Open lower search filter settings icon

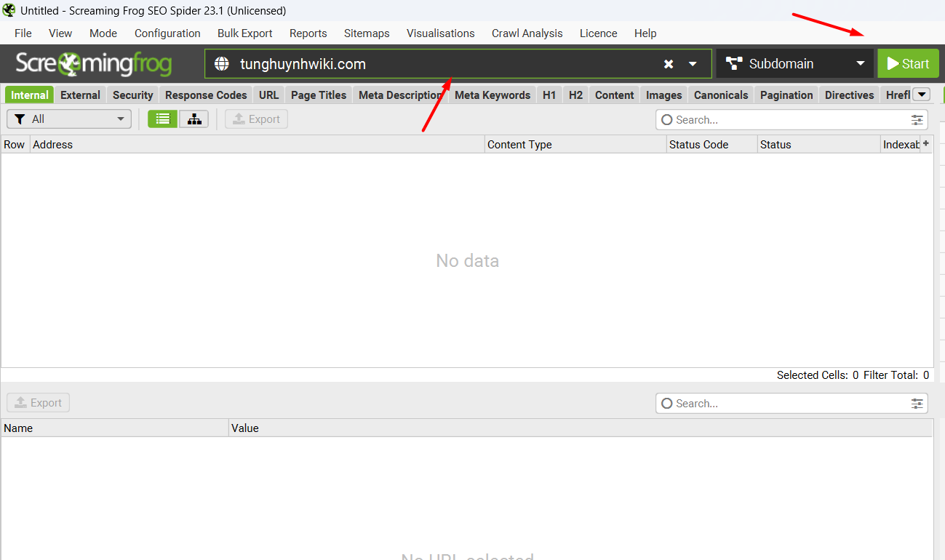(x=917, y=404)
